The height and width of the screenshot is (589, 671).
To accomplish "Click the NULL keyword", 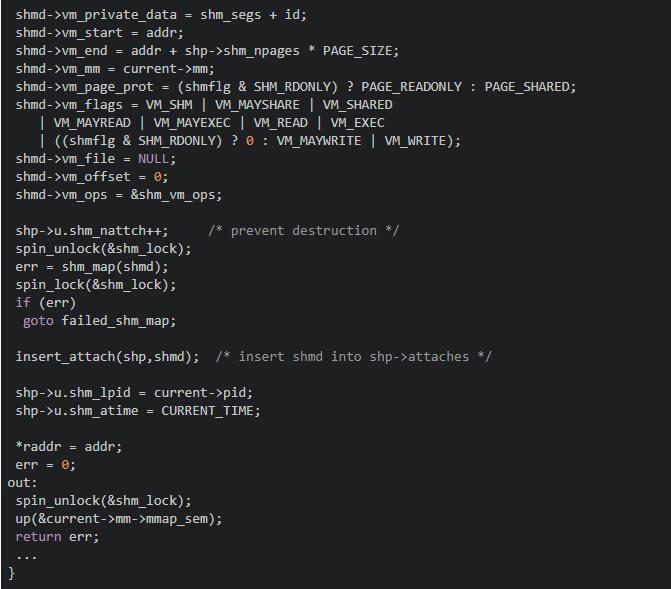I will (154, 159).
